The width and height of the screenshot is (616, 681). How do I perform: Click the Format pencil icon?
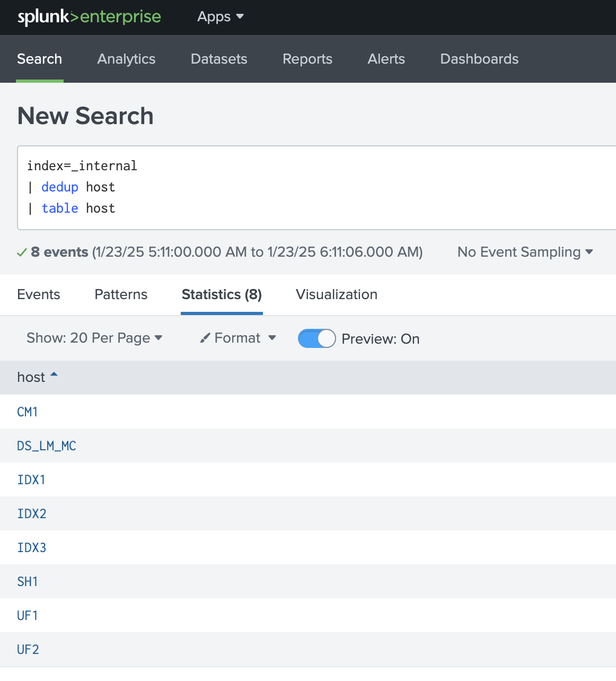[x=205, y=338]
